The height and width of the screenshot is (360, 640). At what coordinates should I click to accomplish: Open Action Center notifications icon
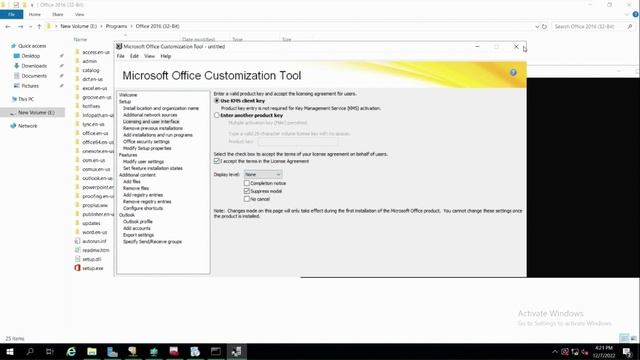[x=627, y=352]
